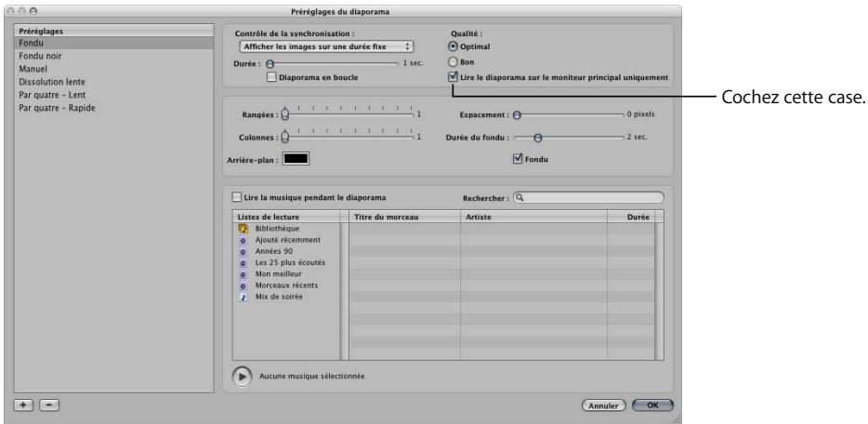
Task: Select the Fondu preset in the list
Action: pos(113,43)
